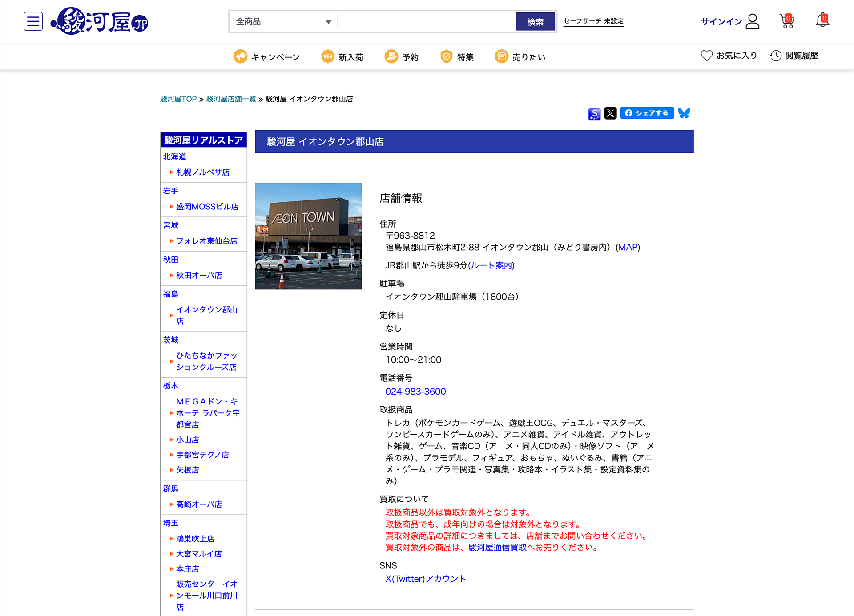Select 札幌ノルベサ店 in sidebar
The height and width of the screenshot is (616, 854).
[x=203, y=172]
